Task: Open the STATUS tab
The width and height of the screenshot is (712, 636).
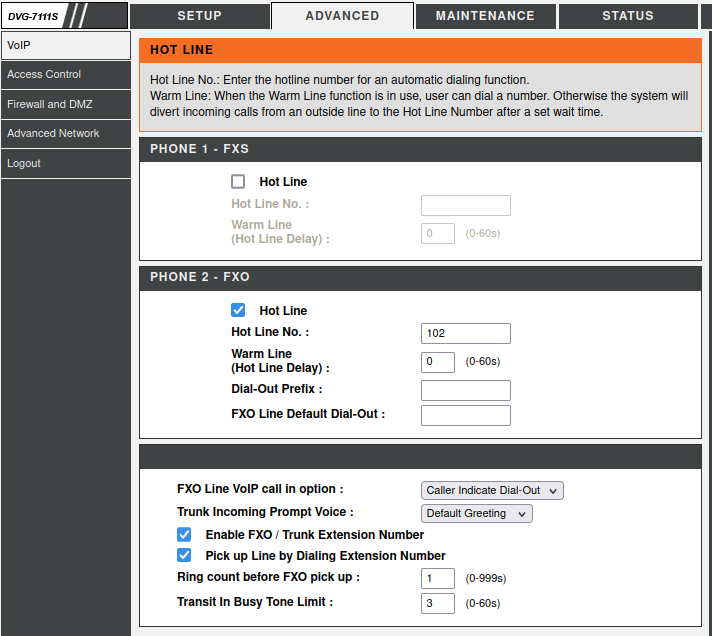Action: pos(627,16)
